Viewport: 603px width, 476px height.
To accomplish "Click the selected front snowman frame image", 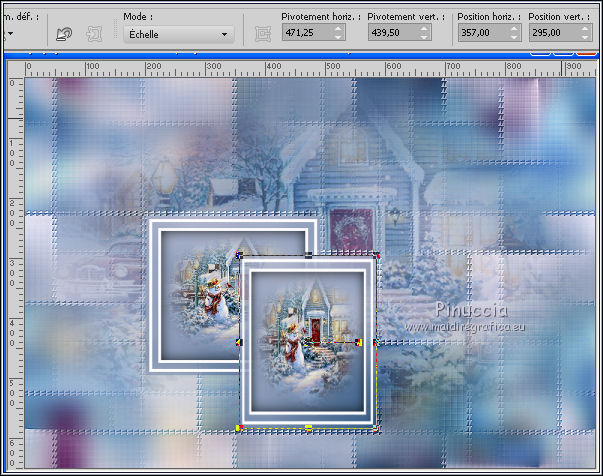I will (308, 341).
